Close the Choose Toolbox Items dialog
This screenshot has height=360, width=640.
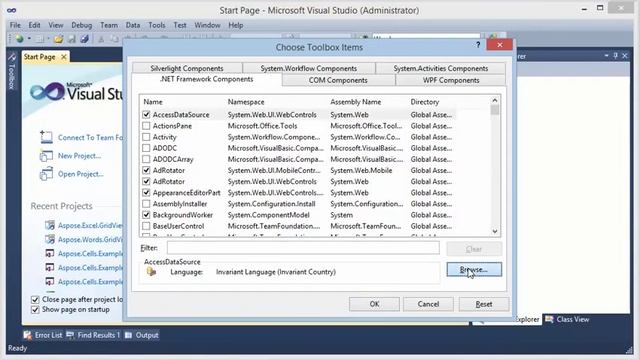(500, 45)
